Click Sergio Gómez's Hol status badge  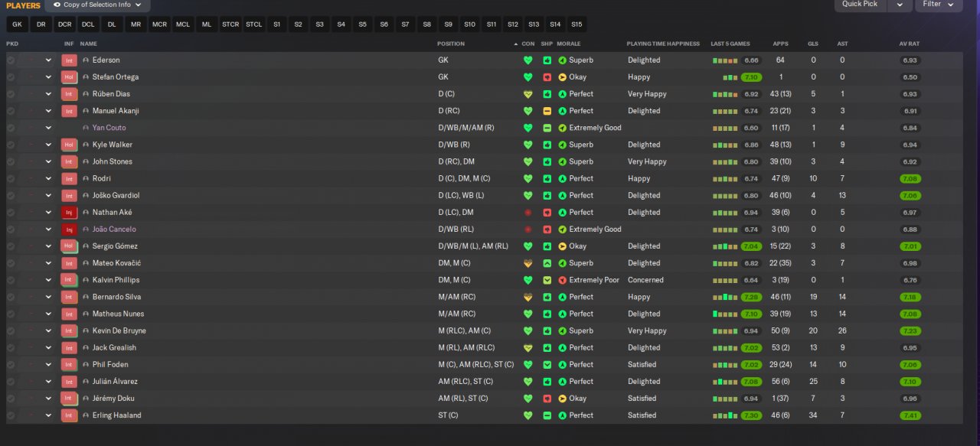point(69,246)
